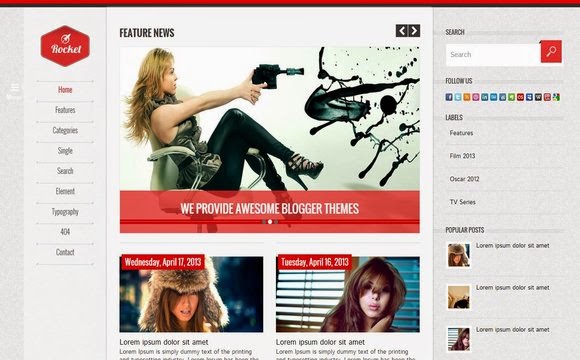Open third popular post thumbnail
Viewport: 580px width, 360px height.
pyautogui.click(x=459, y=339)
